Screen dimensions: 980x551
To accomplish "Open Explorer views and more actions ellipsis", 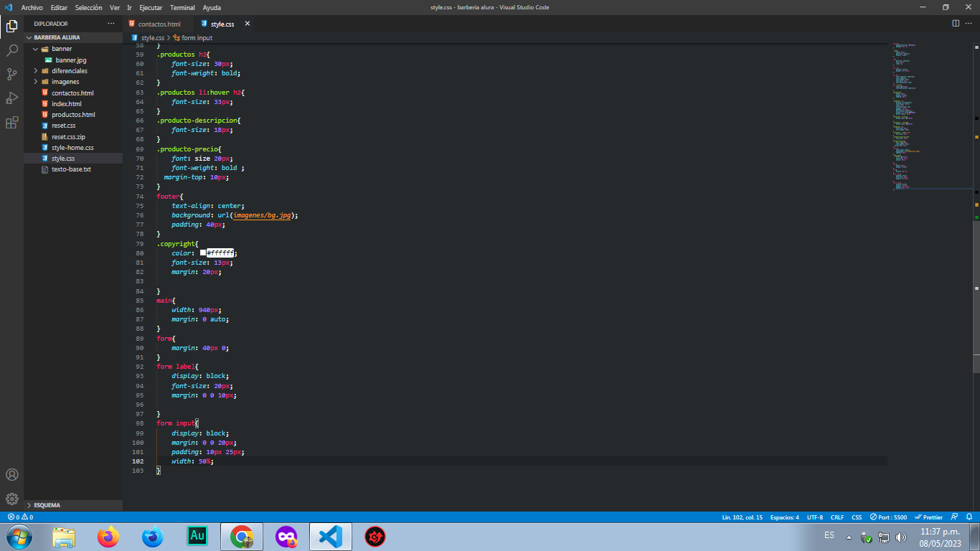I will [110, 24].
